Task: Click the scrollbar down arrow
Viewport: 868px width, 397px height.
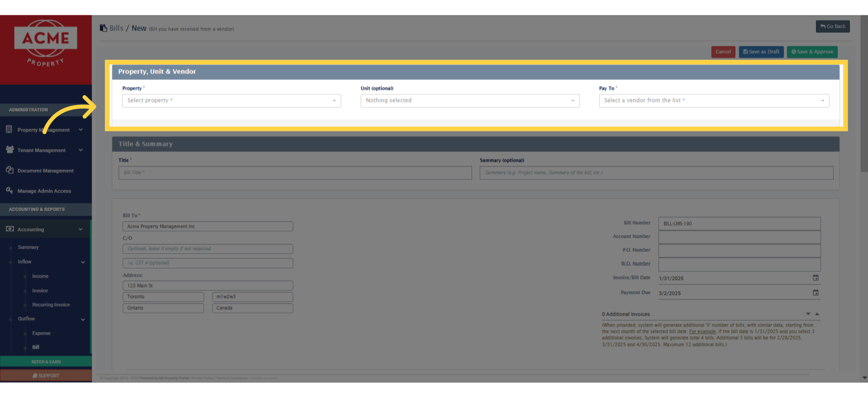Action: (864, 378)
